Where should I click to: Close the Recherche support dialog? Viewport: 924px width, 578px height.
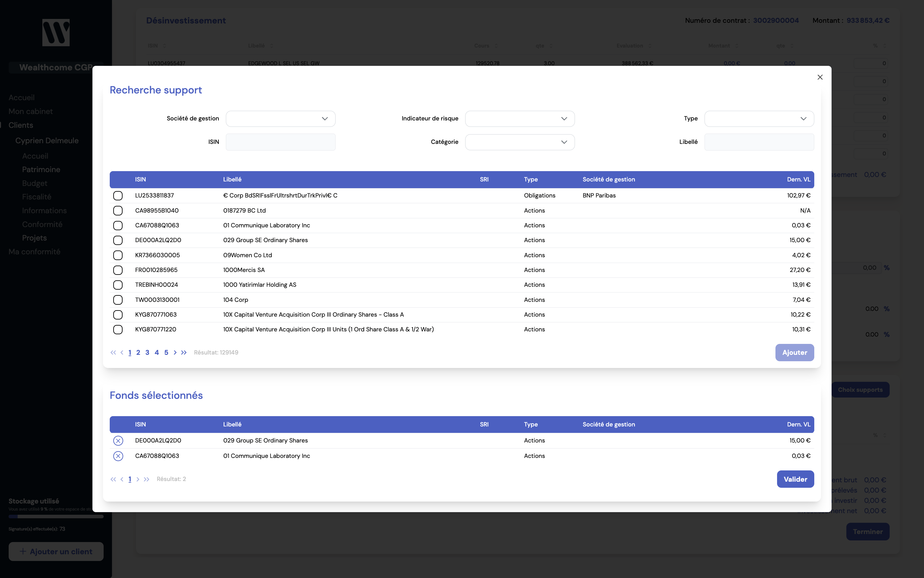tap(820, 77)
